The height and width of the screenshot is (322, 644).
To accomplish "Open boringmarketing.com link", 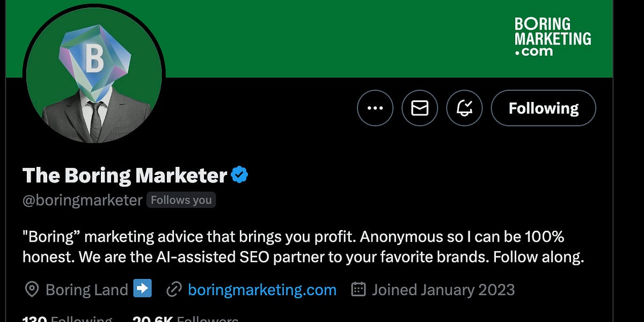I will tap(261, 289).
